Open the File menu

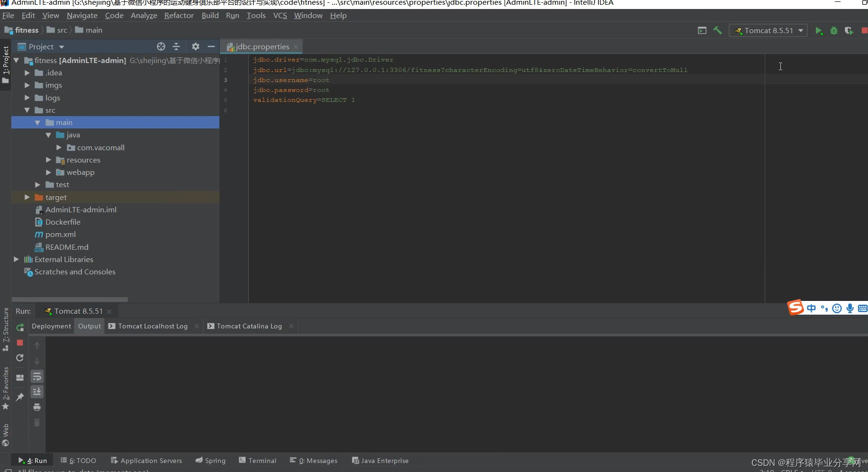(x=8, y=15)
